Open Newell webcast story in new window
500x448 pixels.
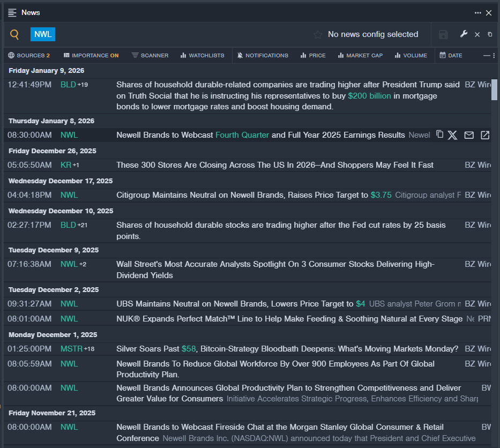tap(485, 135)
